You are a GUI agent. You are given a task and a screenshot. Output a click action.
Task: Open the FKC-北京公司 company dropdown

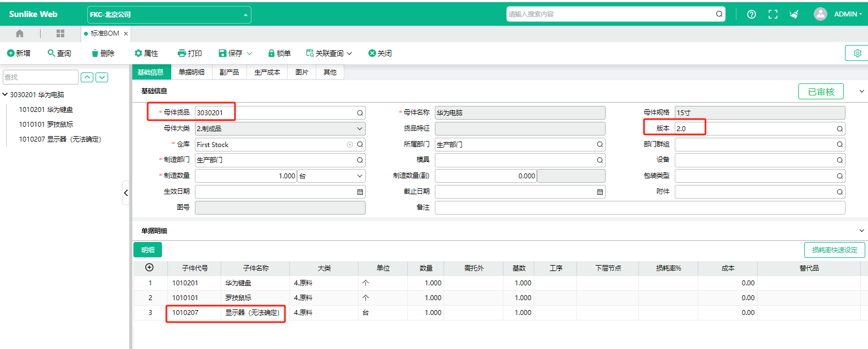169,14
